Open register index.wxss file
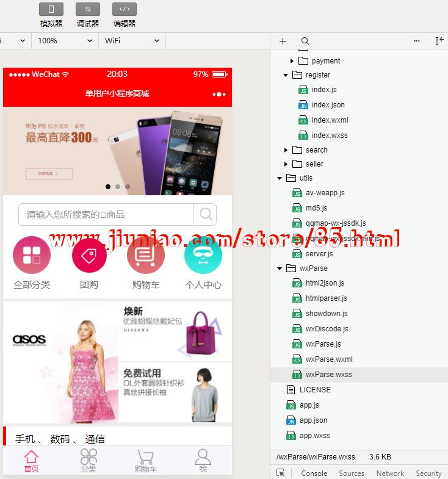This screenshot has height=479, width=448. [323, 135]
